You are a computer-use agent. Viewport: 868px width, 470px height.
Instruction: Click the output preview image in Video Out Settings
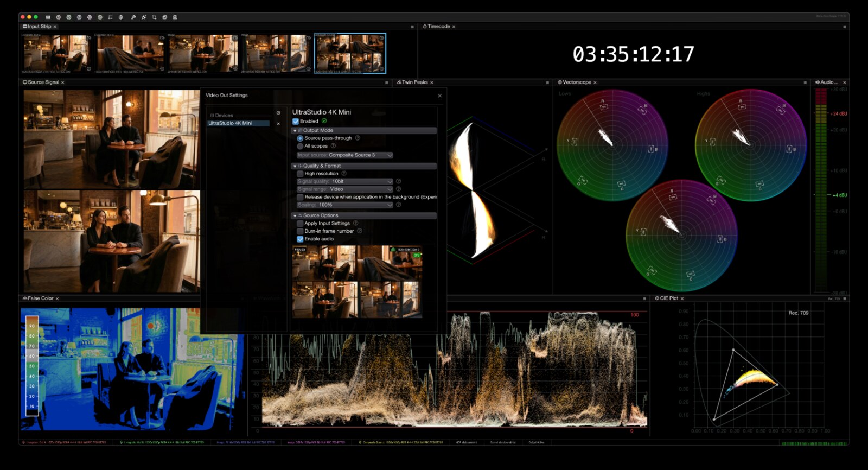(x=357, y=282)
